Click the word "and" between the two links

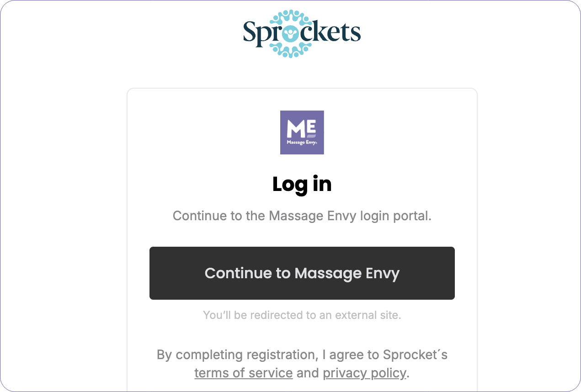tap(308, 373)
